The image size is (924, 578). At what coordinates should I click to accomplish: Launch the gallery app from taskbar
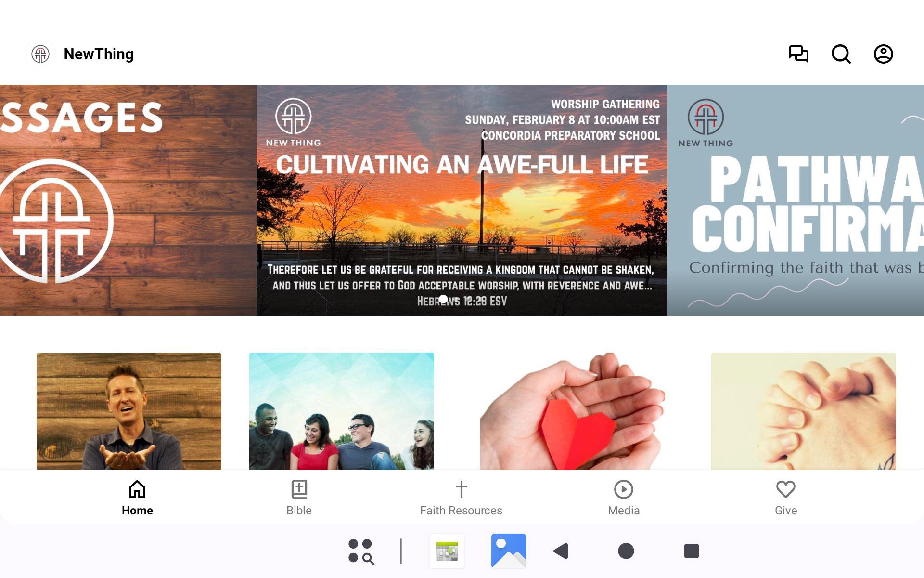click(509, 551)
